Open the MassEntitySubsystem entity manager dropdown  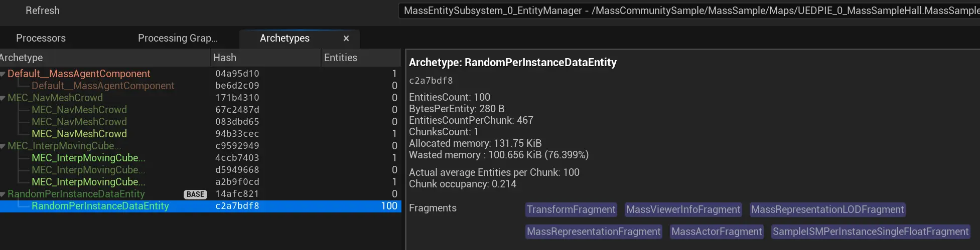(x=688, y=11)
